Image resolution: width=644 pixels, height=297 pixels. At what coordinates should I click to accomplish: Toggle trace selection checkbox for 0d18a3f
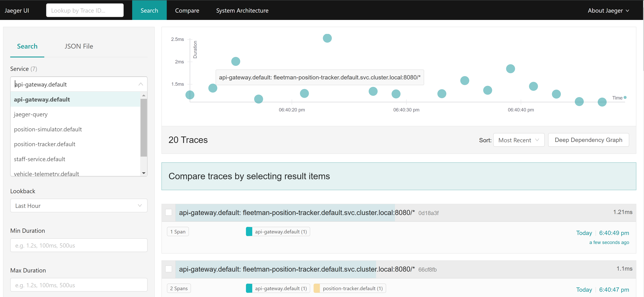click(x=169, y=212)
